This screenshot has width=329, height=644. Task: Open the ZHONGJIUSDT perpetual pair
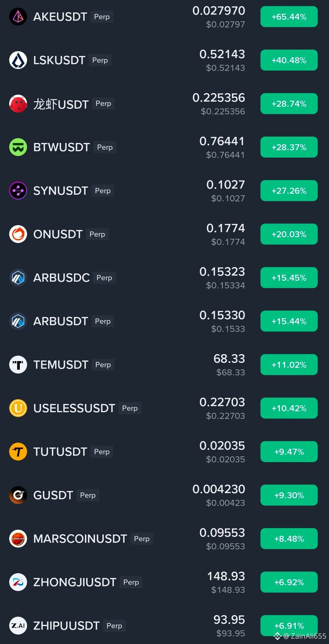164,582
